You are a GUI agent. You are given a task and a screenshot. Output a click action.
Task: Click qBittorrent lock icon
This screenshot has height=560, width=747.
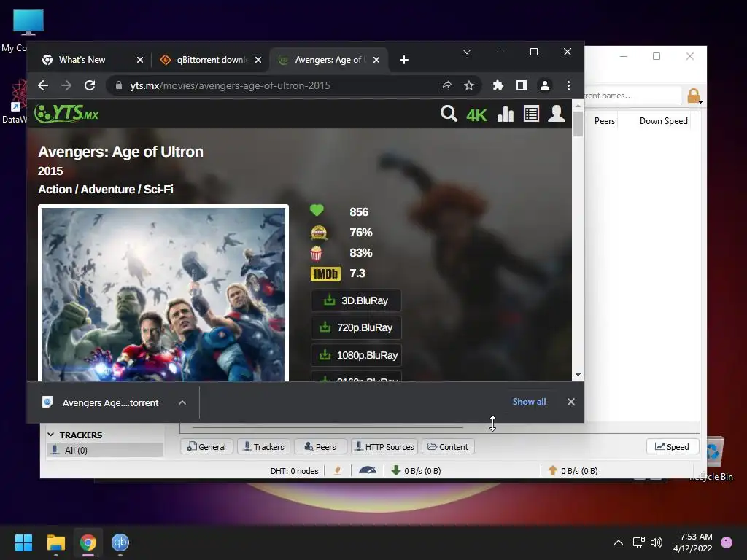[x=694, y=96]
